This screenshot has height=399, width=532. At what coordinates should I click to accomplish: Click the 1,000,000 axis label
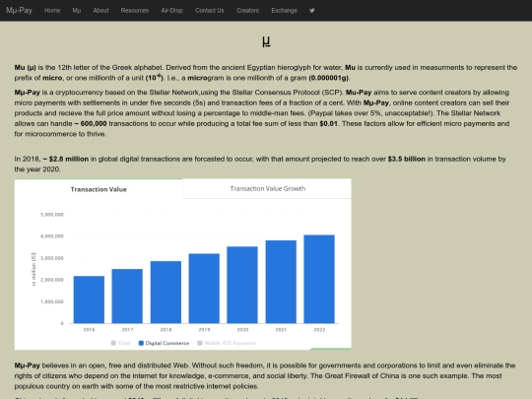tap(52, 301)
